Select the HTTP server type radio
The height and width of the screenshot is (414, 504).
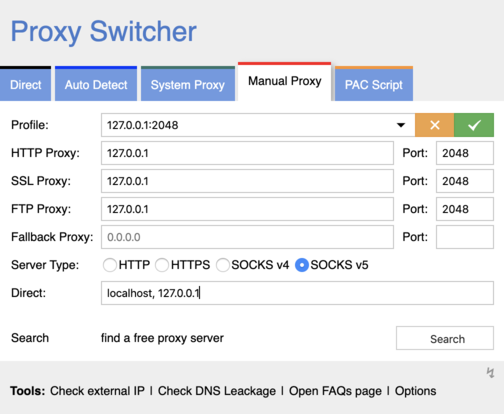[x=109, y=265]
